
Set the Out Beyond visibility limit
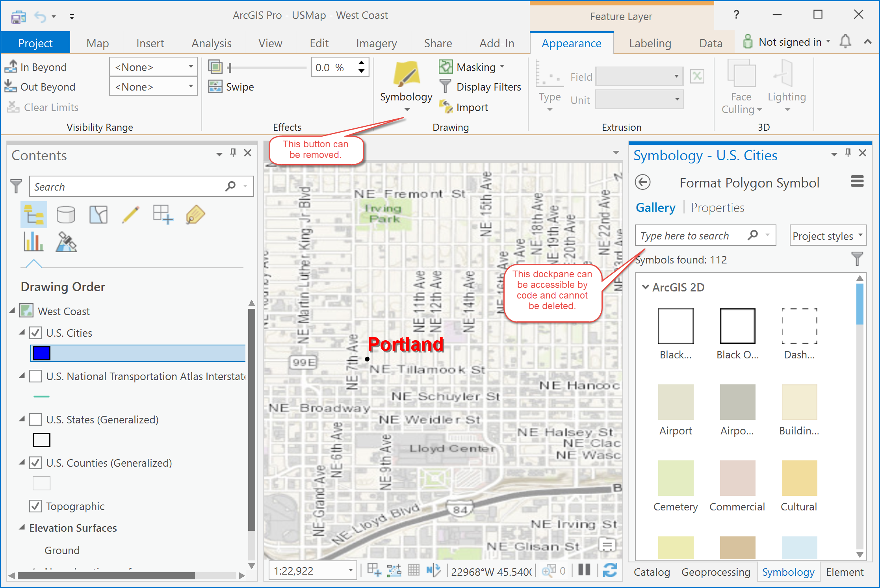[40, 87]
